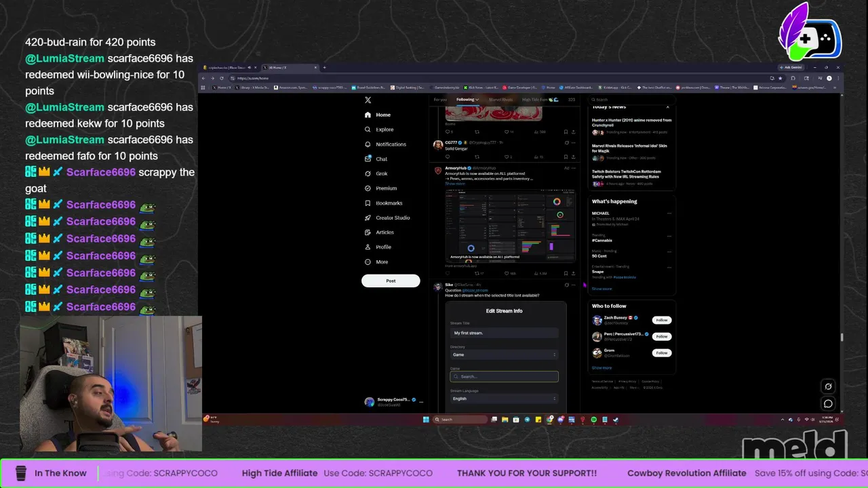Viewport: 868px width, 488px height.
Task: Open File Explorer from the taskbar
Action: (505, 420)
